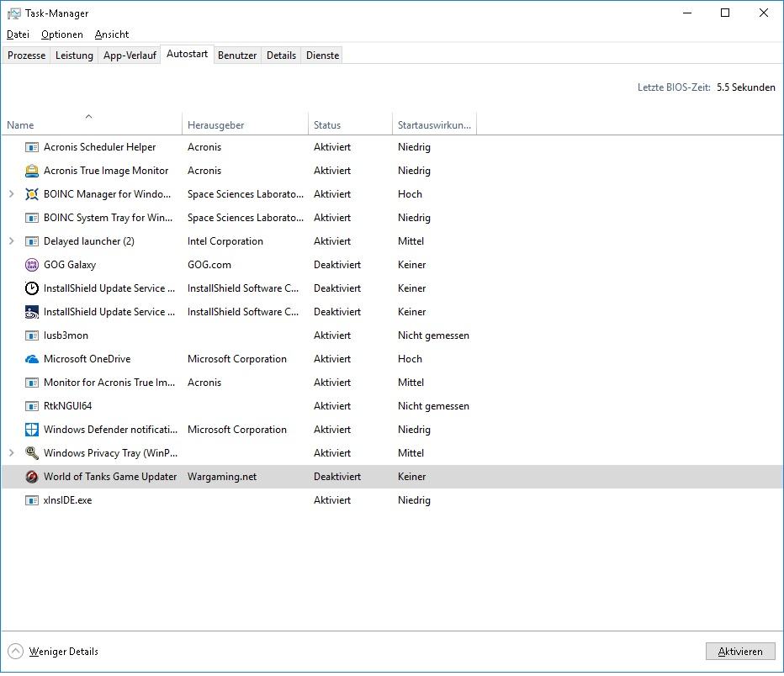Switch to the Benutzer tab
784x676 pixels.
tap(237, 55)
